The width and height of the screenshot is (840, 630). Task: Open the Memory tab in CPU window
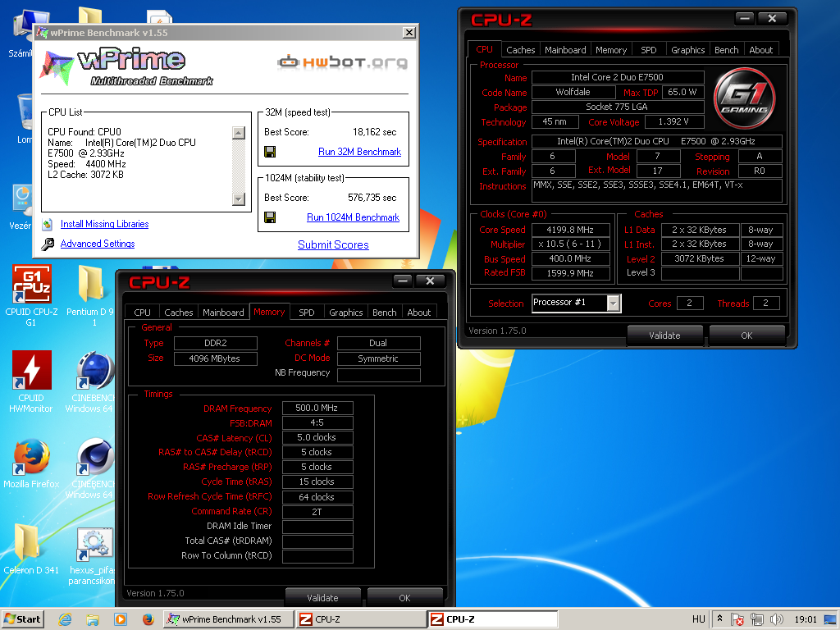coord(610,50)
